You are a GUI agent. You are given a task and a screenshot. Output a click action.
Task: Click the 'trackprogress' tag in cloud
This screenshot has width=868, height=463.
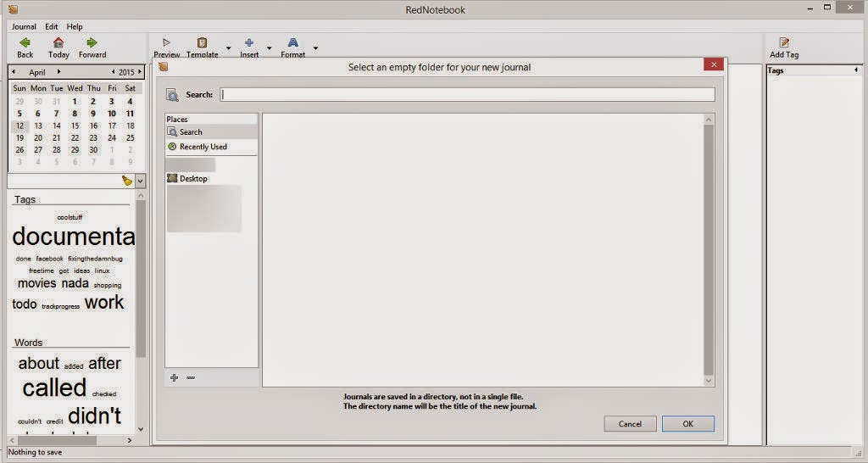(61, 306)
